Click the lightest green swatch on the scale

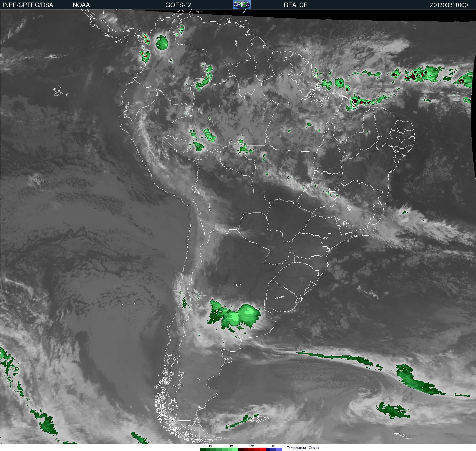[235, 449]
